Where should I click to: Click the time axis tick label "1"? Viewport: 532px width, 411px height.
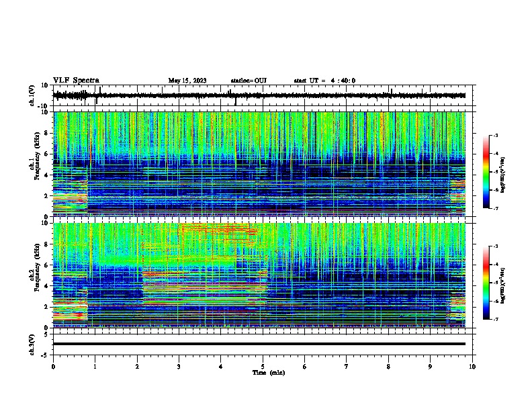95,367
